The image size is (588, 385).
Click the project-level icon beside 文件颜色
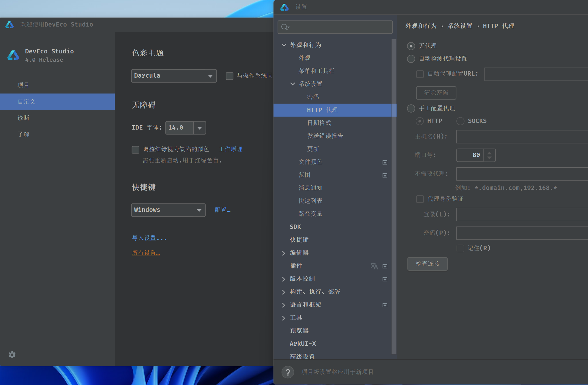(x=385, y=162)
